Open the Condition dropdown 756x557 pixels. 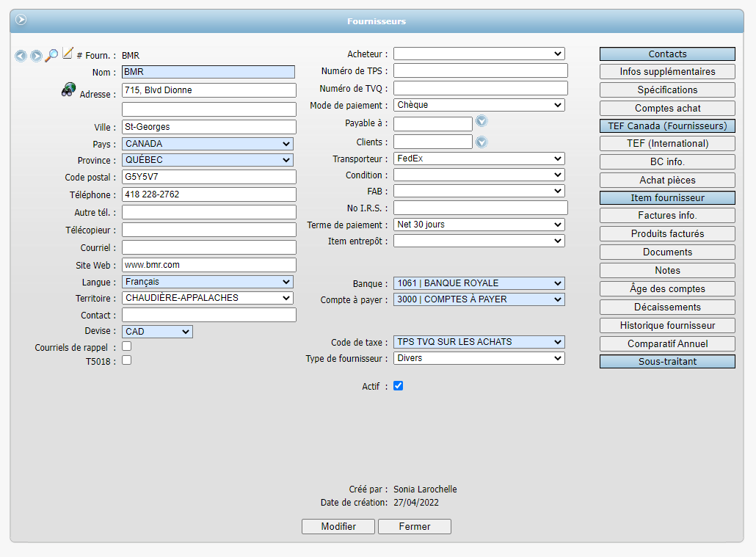[x=479, y=175]
